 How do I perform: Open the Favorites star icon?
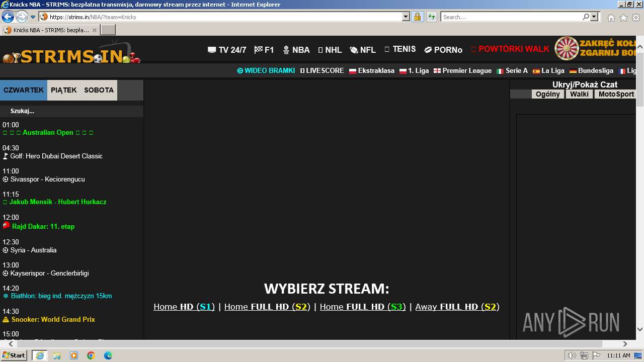point(623,18)
